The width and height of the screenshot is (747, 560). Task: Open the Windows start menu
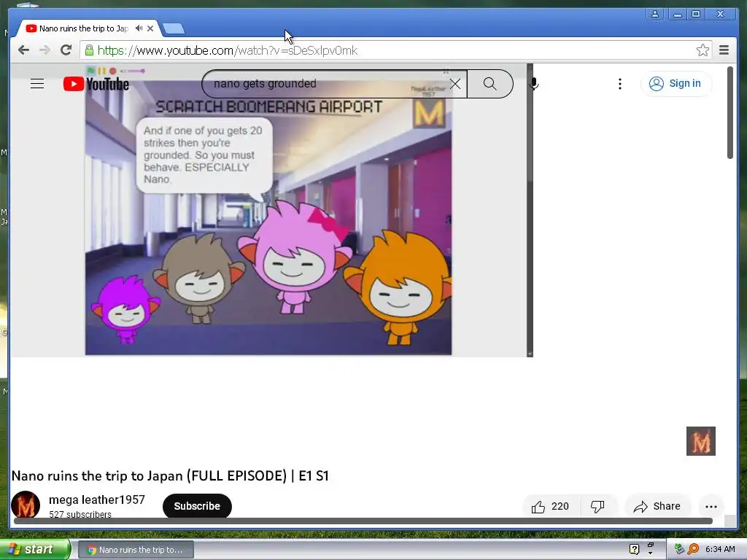click(x=34, y=550)
